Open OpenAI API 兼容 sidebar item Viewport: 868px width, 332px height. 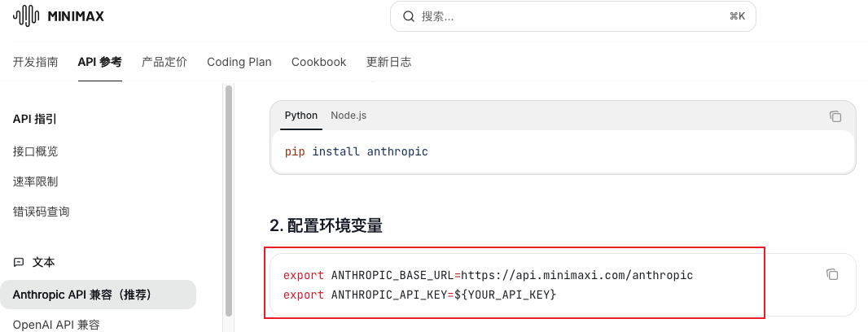(56, 325)
